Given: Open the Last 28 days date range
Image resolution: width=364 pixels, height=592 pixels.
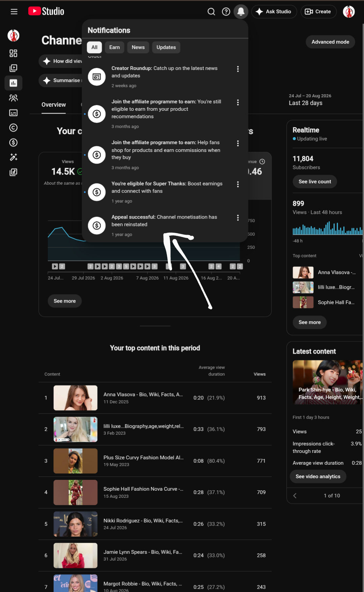Looking at the screenshot, I should pyautogui.click(x=310, y=100).
